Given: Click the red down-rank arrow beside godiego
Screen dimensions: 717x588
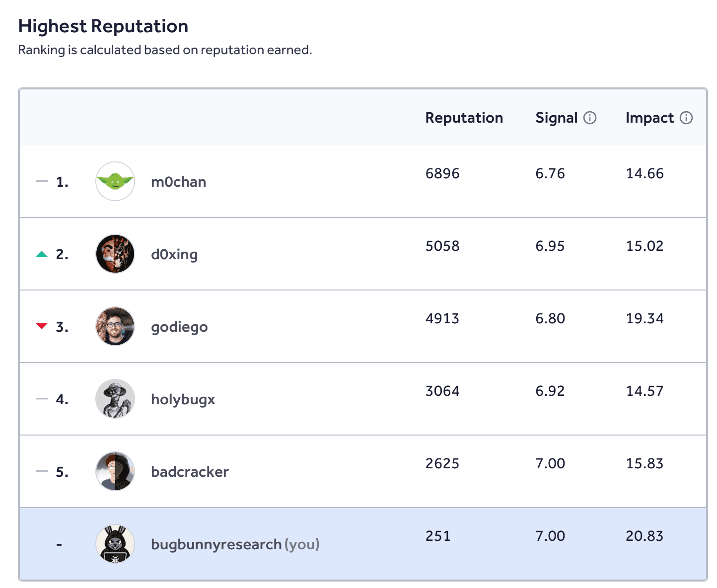Looking at the screenshot, I should (x=42, y=326).
